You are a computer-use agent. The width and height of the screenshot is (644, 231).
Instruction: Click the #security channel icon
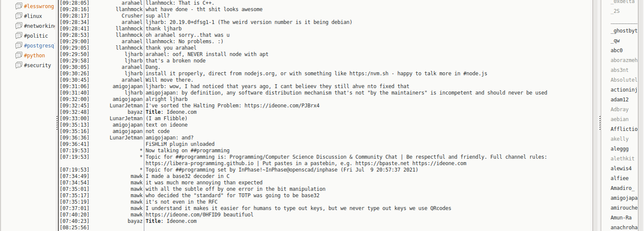[x=18, y=65]
